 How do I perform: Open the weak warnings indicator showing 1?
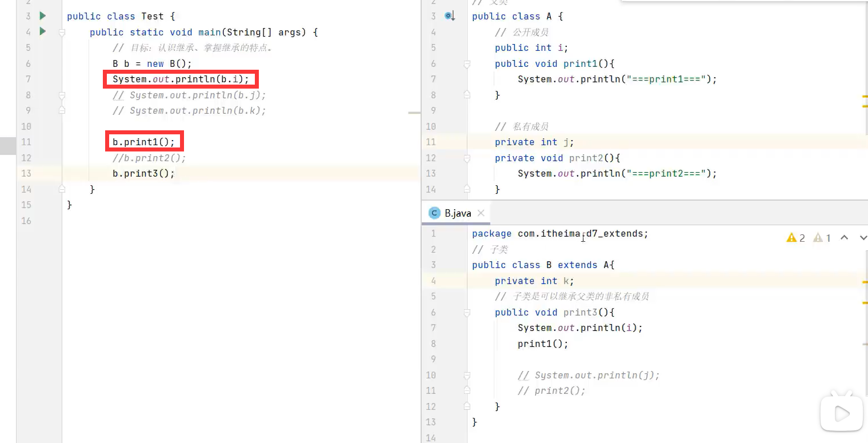click(x=822, y=238)
